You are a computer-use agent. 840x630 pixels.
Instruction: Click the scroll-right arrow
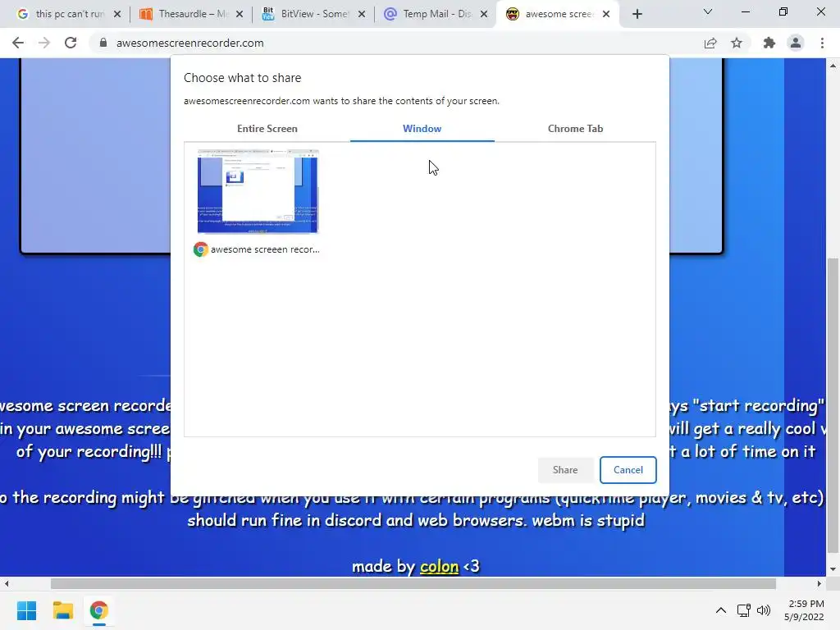pos(819,583)
